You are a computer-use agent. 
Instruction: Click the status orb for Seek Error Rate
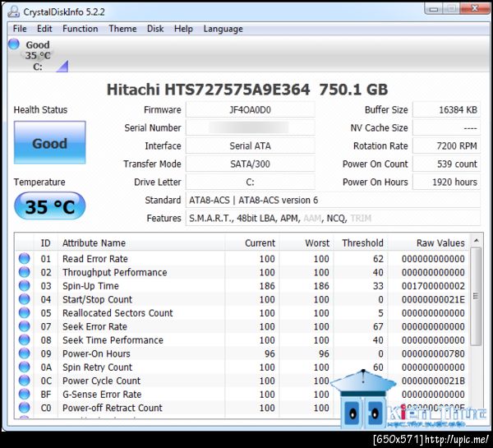pos(25,326)
